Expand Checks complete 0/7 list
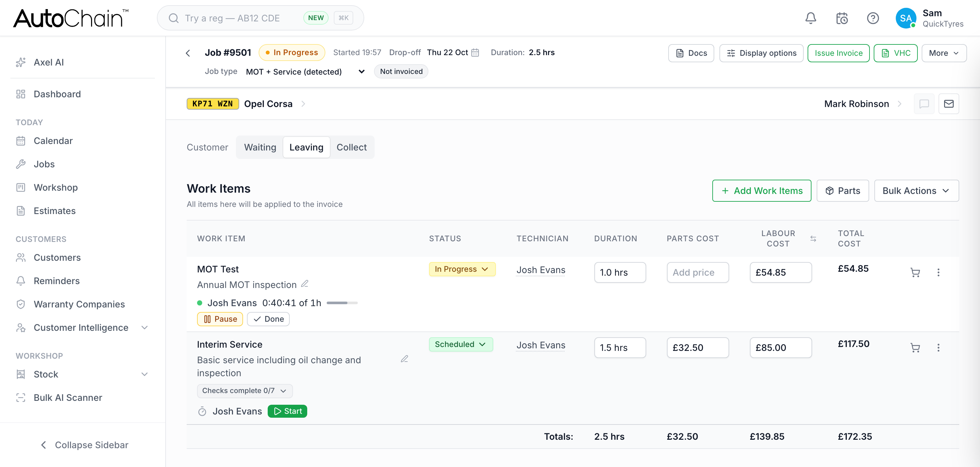This screenshot has width=980, height=467. pos(245,391)
